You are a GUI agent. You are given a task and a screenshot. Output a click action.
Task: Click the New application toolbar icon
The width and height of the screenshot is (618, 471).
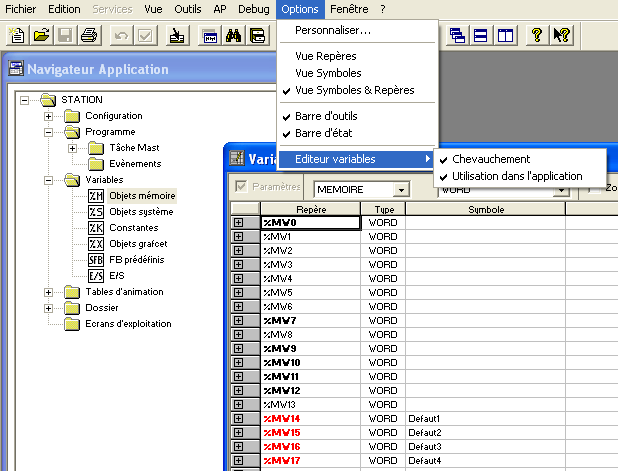point(17,36)
